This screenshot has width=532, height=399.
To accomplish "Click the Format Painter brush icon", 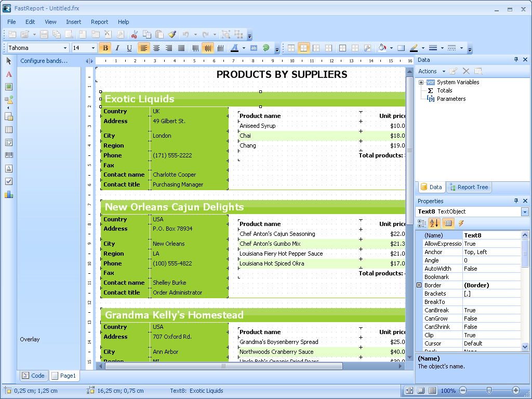I will coord(172,34).
